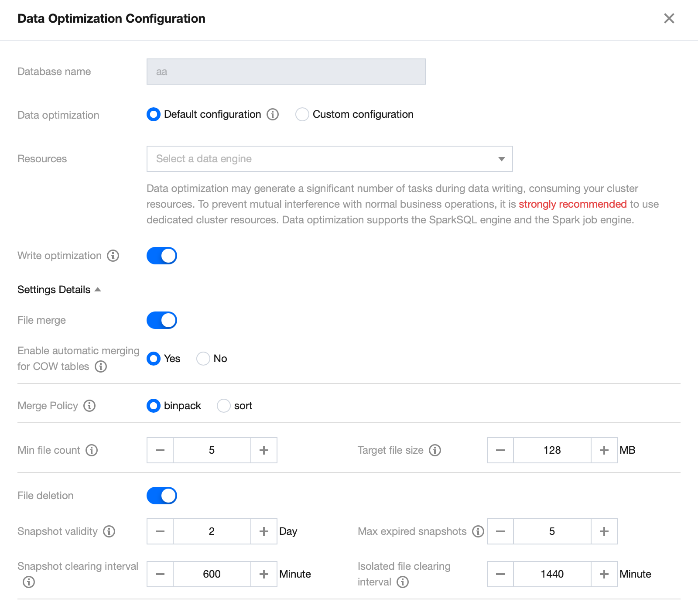Increase the Min file count value
This screenshot has width=698, height=616.
coord(264,450)
